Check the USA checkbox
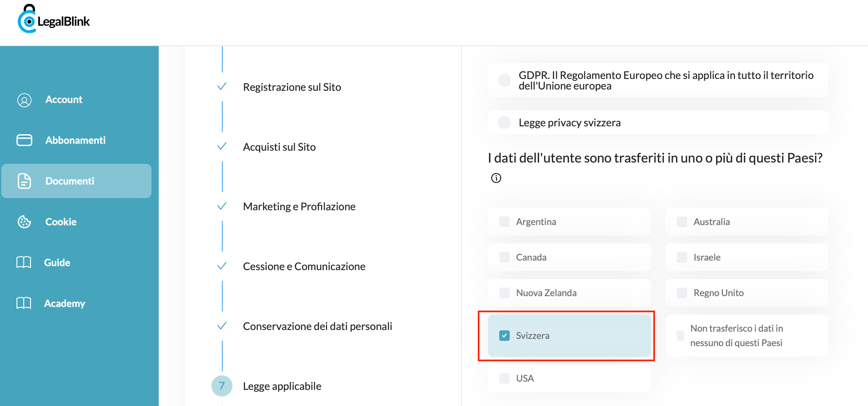 pyautogui.click(x=504, y=378)
